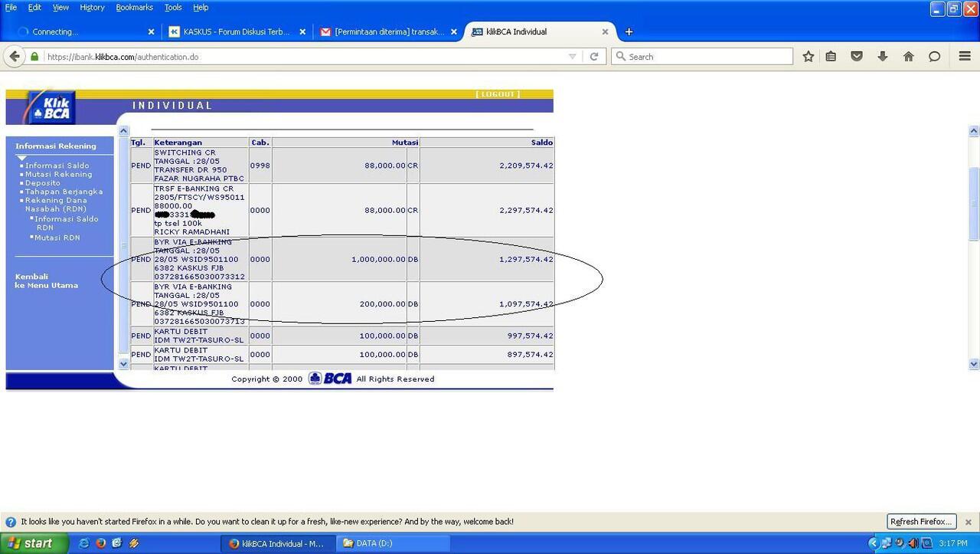Viewport: 980px width, 554px height.
Task: Open the History menu
Action: point(92,8)
